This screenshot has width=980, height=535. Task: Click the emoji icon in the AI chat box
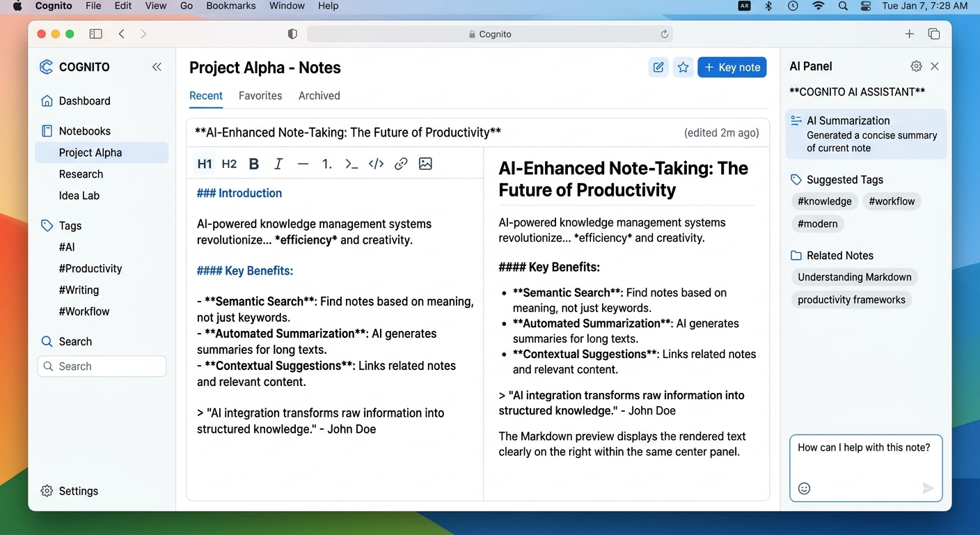pos(804,488)
